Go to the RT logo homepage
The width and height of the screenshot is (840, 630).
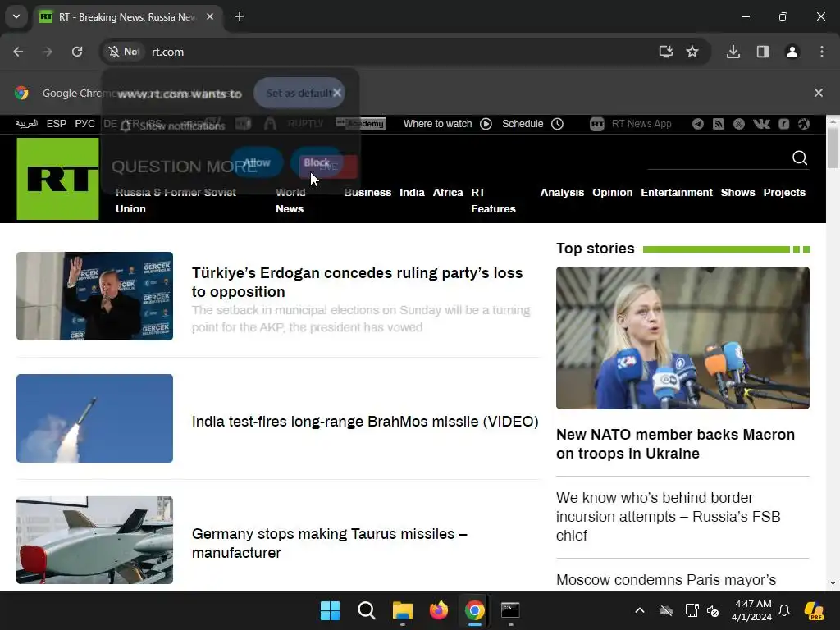58,178
